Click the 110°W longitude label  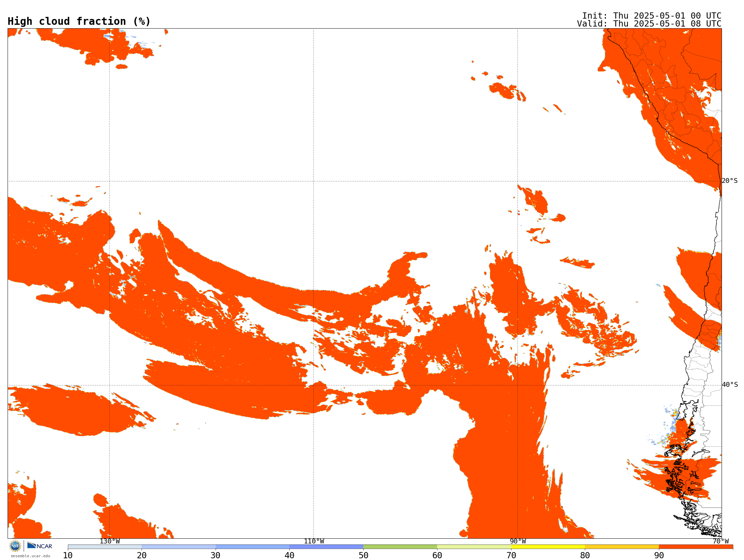314,541
